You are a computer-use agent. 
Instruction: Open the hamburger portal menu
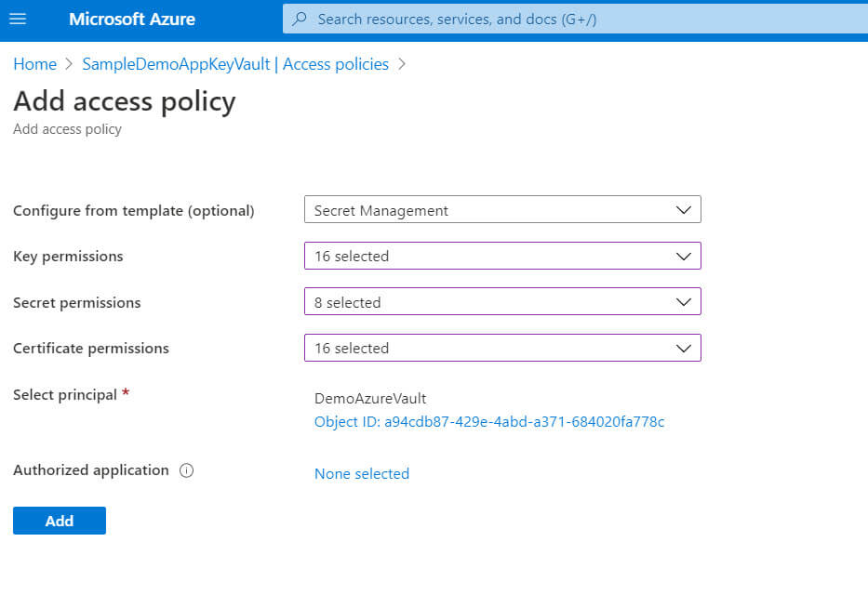[18, 19]
